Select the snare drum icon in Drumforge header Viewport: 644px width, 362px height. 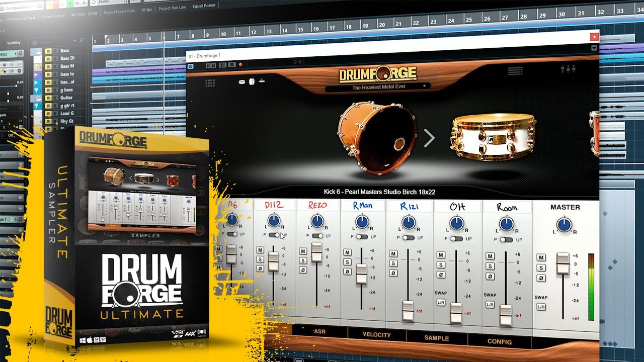click(242, 81)
